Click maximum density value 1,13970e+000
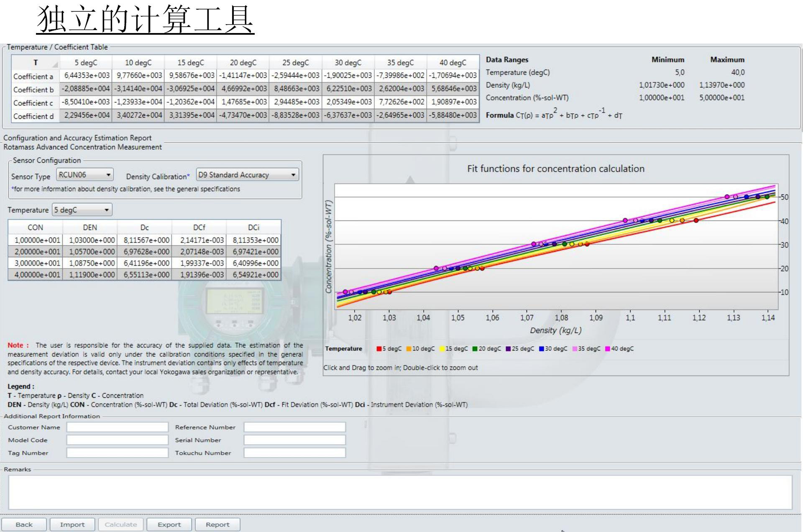Screen dimensions: 803x532 [722, 85]
